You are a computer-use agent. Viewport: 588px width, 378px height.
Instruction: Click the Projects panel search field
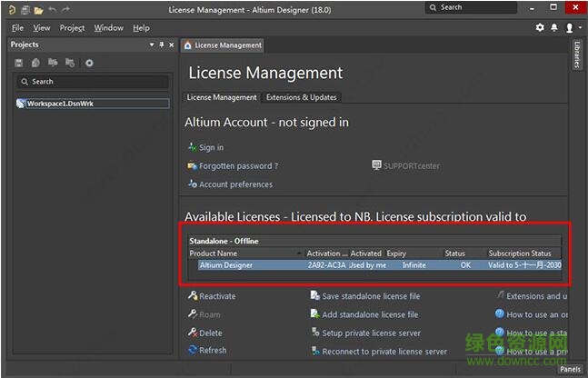pyautogui.click(x=91, y=82)
